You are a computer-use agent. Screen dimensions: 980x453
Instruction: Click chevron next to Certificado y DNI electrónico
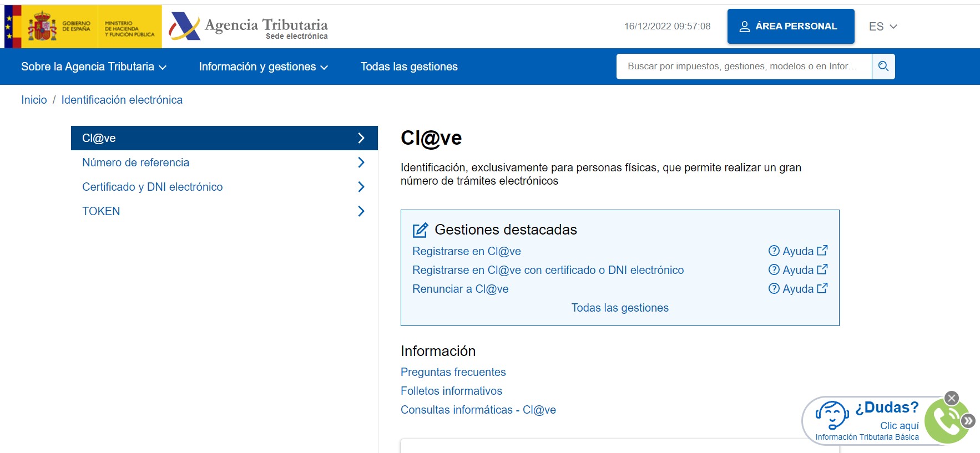361,187
